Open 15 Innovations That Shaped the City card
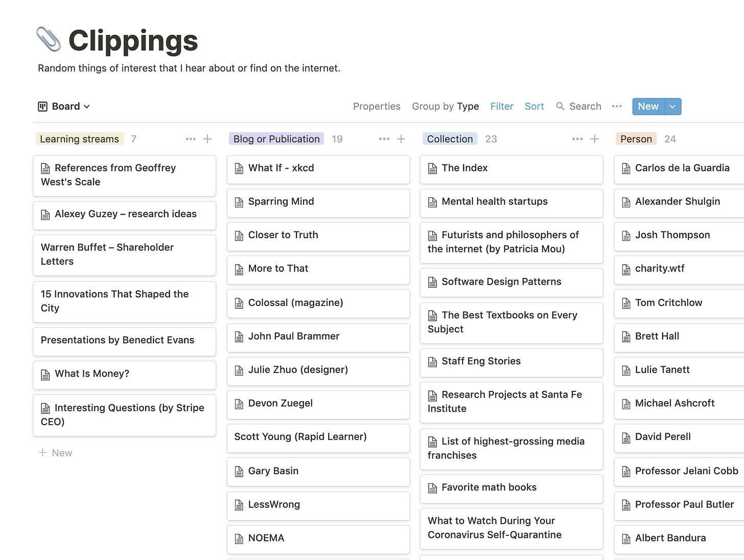The image size is (744, 560). [x=124, y=301]
